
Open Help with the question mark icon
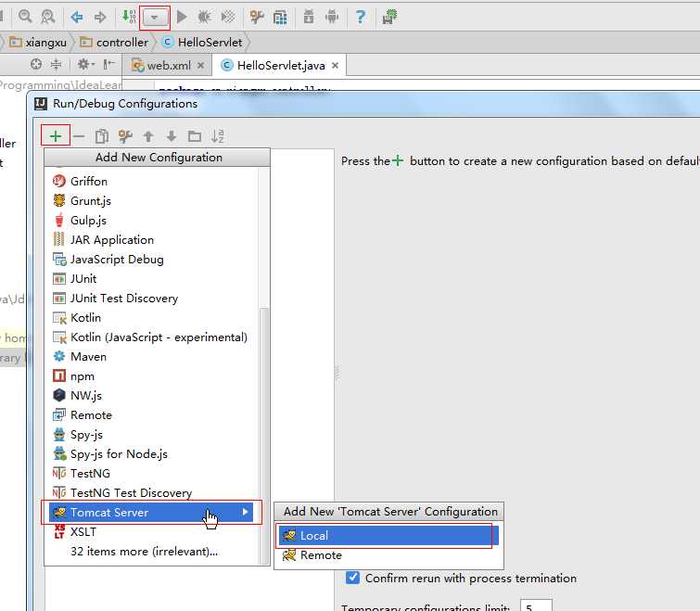coord(361,17)
